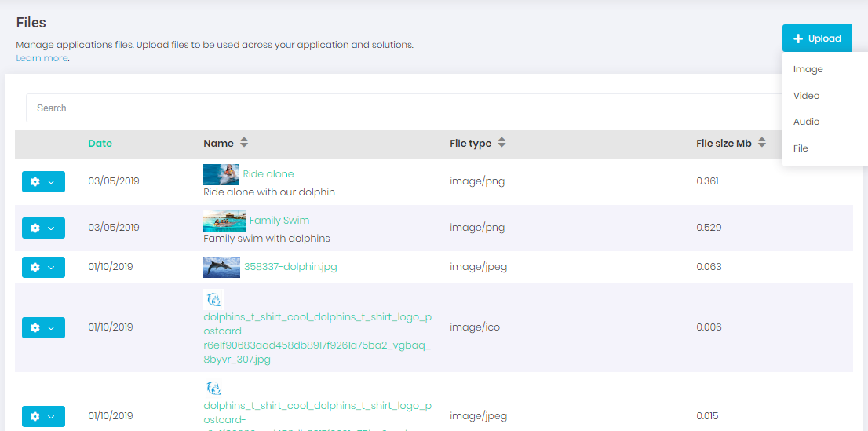
Task: Click the 03/05/2019 date of Ride alone
Action: (114, 181)
